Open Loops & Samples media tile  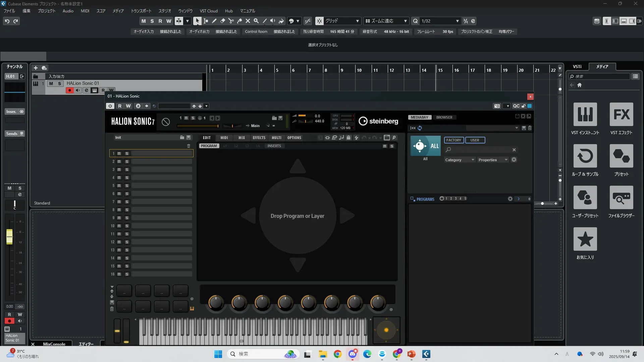[x=585, y=156]
